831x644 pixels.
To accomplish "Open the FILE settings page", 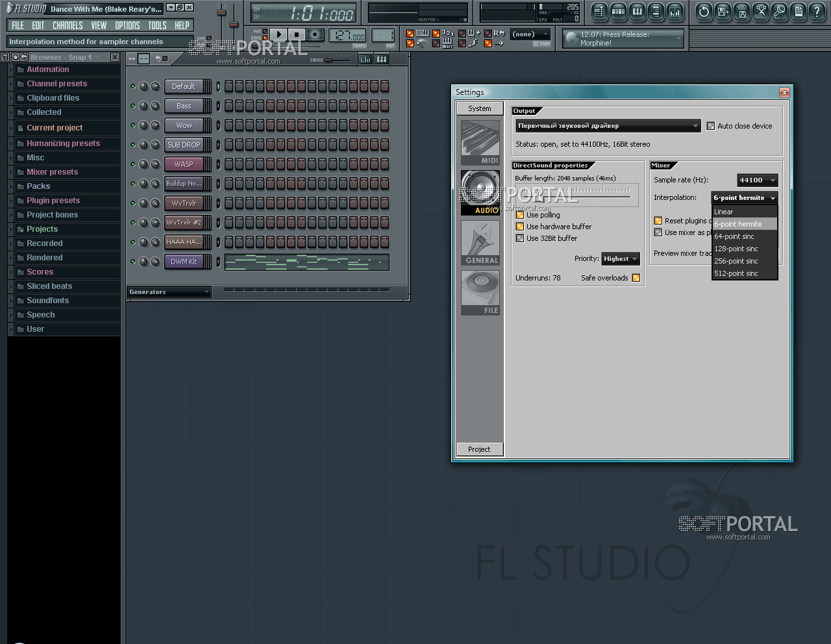I will 480,293.
